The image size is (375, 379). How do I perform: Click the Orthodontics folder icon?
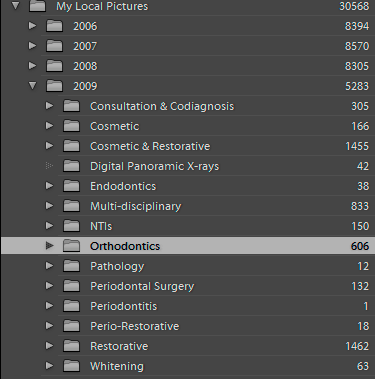(71, 246)
